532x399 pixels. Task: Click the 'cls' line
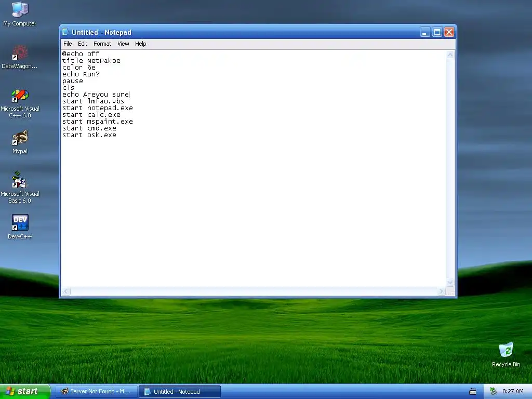(x=68, y=88)
